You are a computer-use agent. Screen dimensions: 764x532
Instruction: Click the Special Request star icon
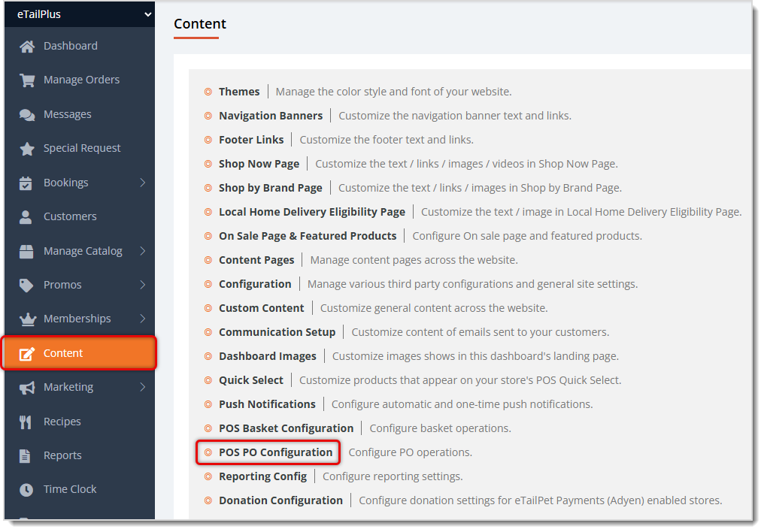click(27, 149)
